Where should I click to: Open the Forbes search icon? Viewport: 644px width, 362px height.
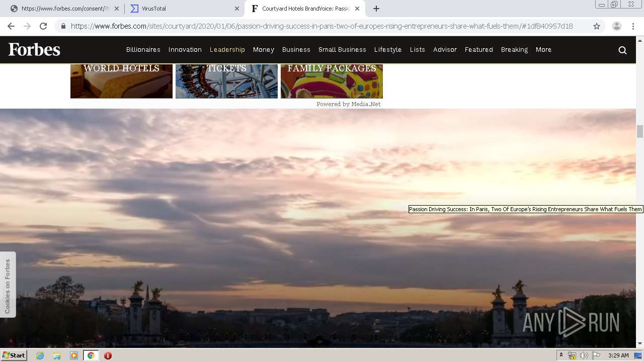coord(622,50)
